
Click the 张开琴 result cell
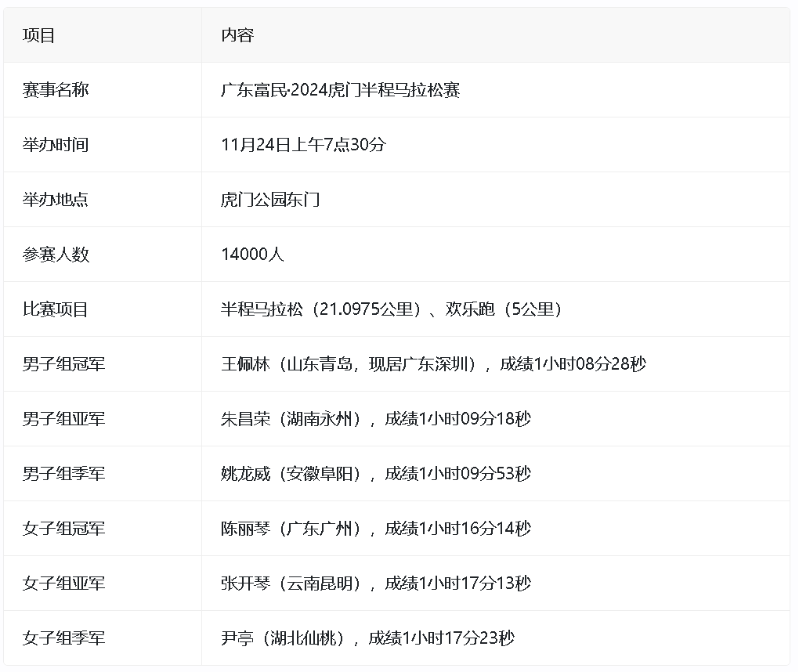click(x=376, y=583)
